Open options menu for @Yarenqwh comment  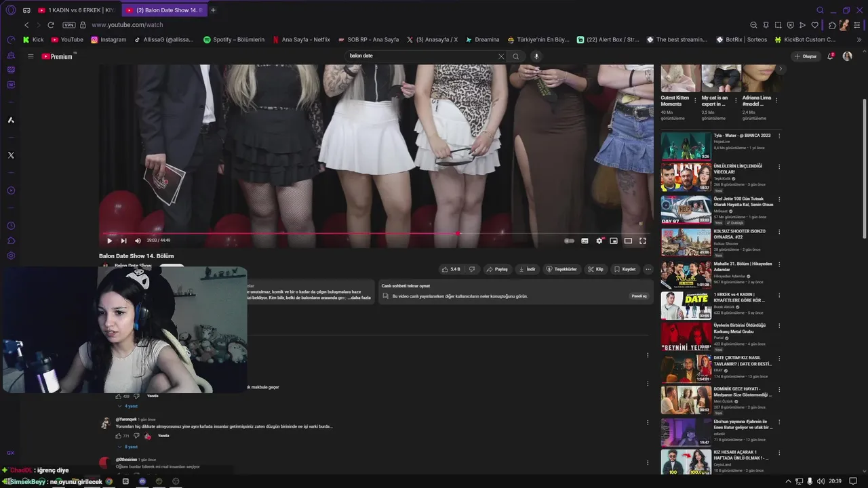[648, 422]
